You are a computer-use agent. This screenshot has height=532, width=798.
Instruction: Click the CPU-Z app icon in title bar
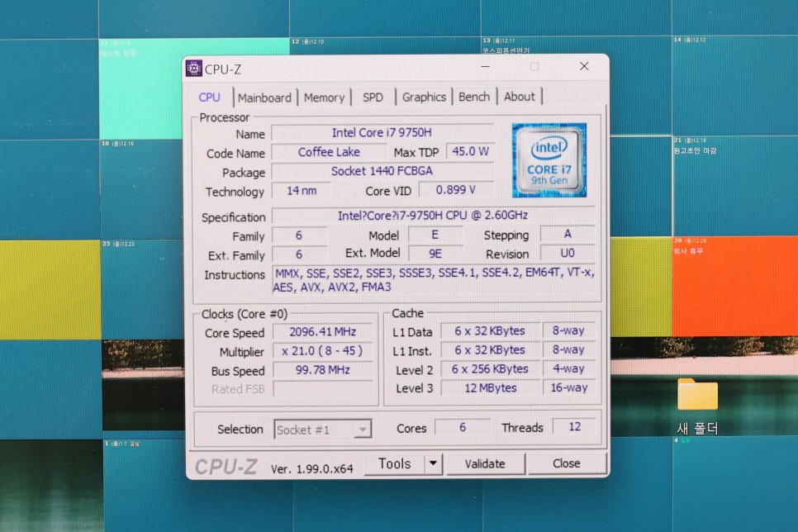193,69
